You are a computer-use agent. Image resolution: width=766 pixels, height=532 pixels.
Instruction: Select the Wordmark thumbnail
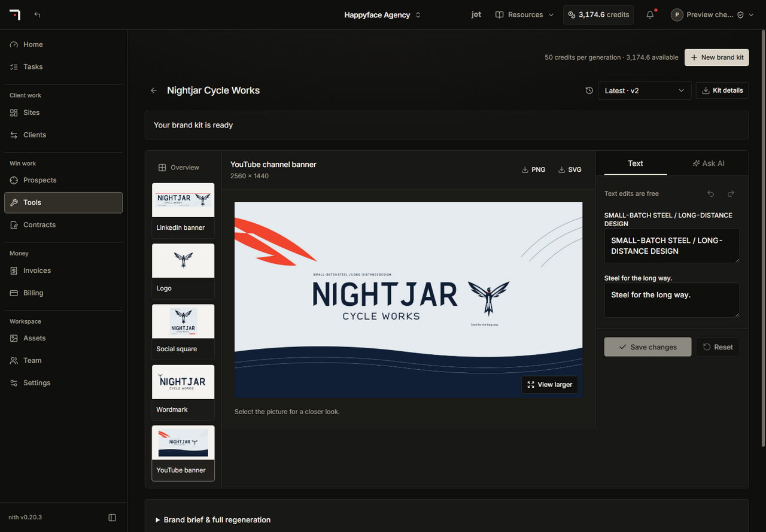pos(183,393)
